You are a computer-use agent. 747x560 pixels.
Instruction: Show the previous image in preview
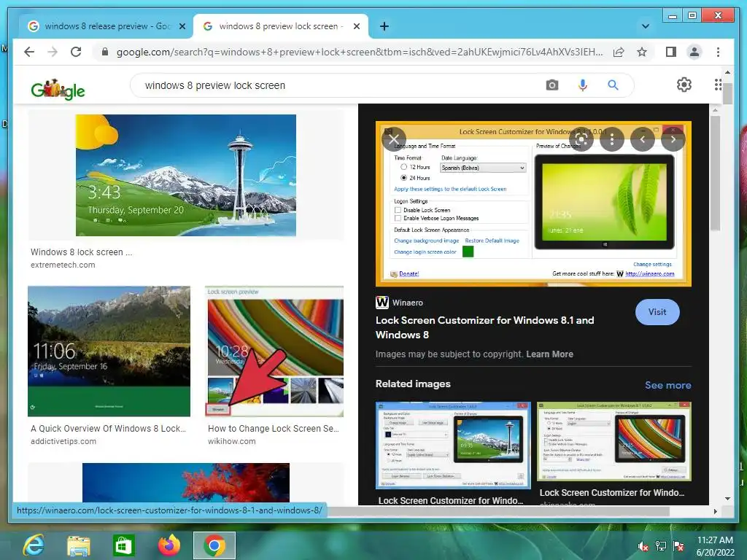pyautogui.click(x=642, y=139)
